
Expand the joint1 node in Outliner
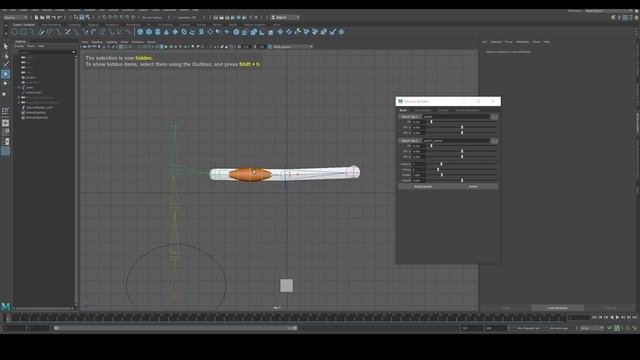click(19, 87)
